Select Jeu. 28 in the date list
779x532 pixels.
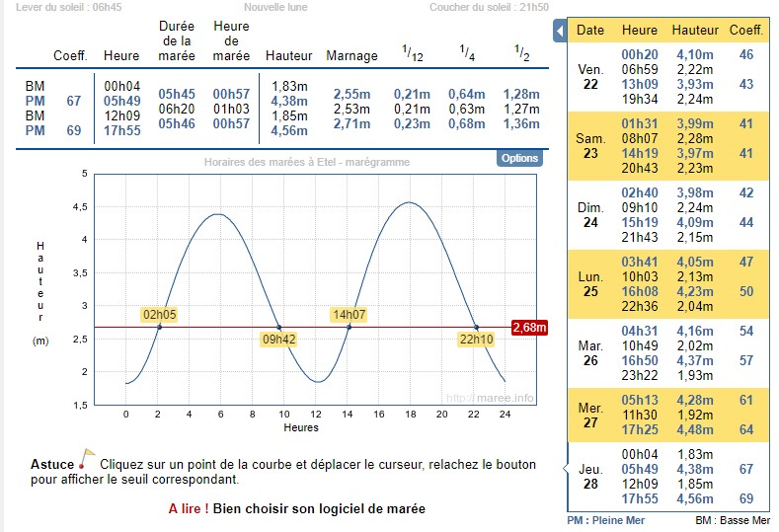[x=590, y=477]
